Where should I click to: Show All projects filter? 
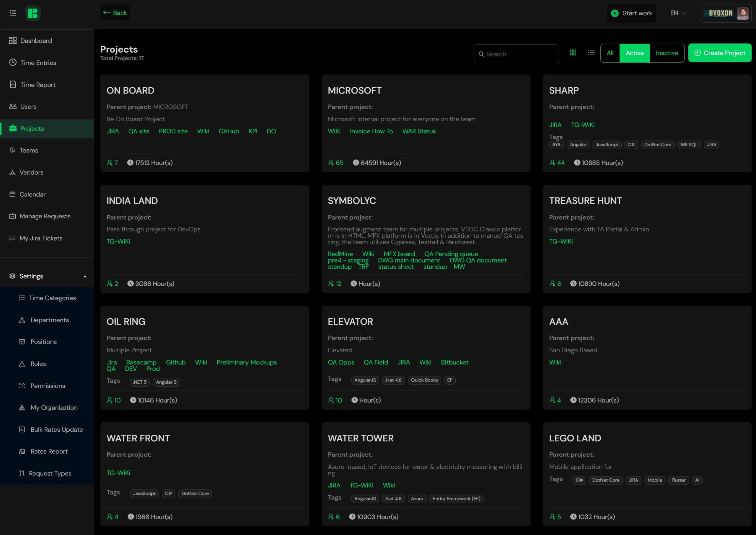tap(610, 53)
